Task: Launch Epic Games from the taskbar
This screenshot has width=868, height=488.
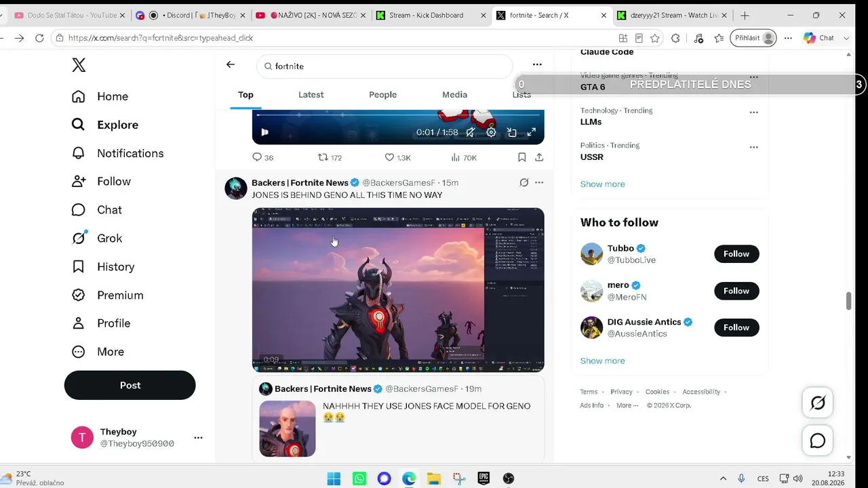Action: pyautogui.click(x=484, y=479)
